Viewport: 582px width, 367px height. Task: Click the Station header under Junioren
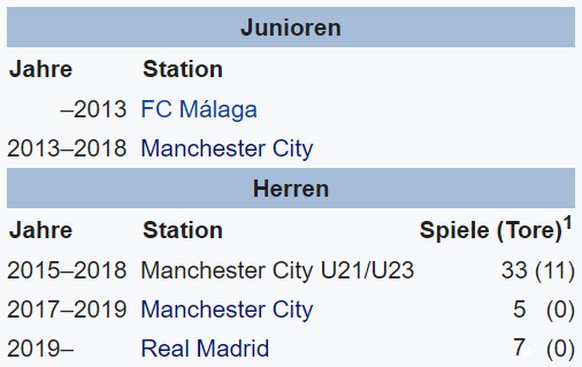coord(183,69)
